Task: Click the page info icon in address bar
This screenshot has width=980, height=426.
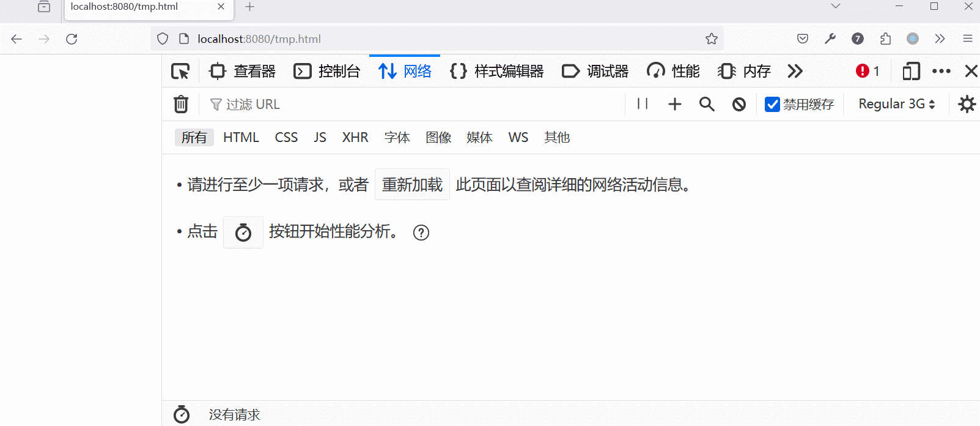Action: pyautogui.click(x=183, y=39)
